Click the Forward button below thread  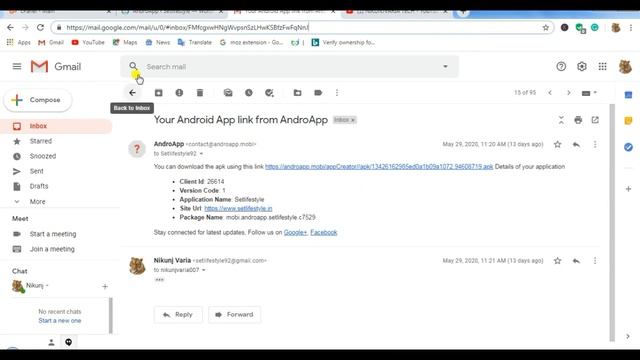(x=234, y=315)
